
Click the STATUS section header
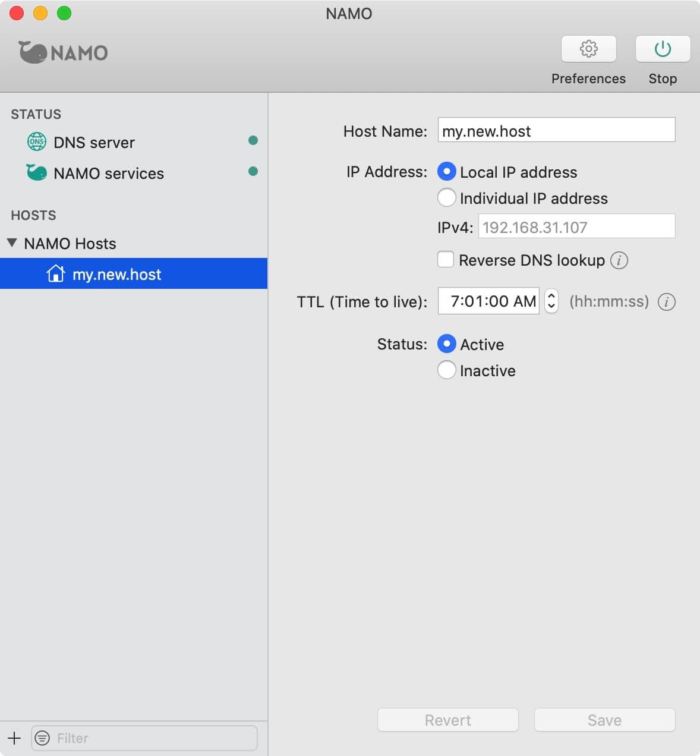click(36, 114)
